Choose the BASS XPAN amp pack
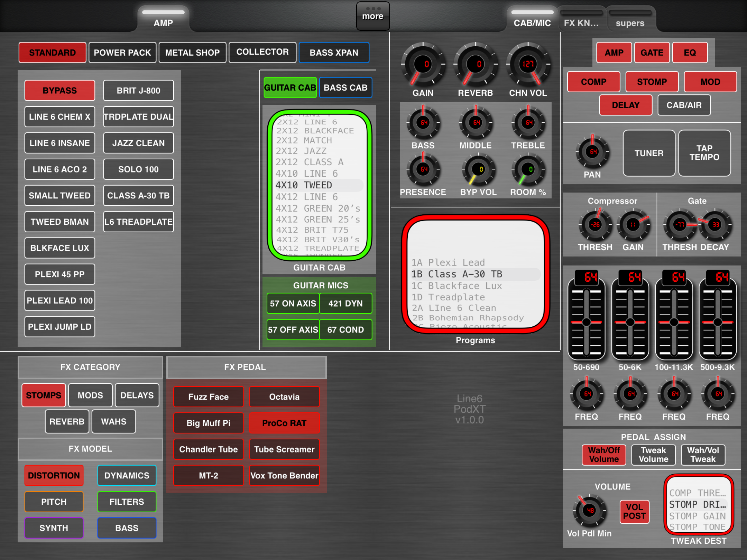This screenshot has height=560, width=747. point(334,53)
